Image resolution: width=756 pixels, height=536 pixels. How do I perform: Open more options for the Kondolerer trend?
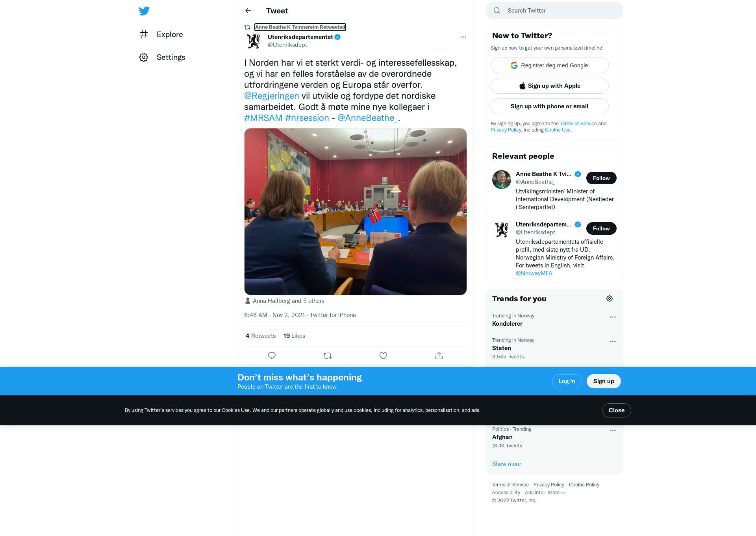click(x=613, y=317)
